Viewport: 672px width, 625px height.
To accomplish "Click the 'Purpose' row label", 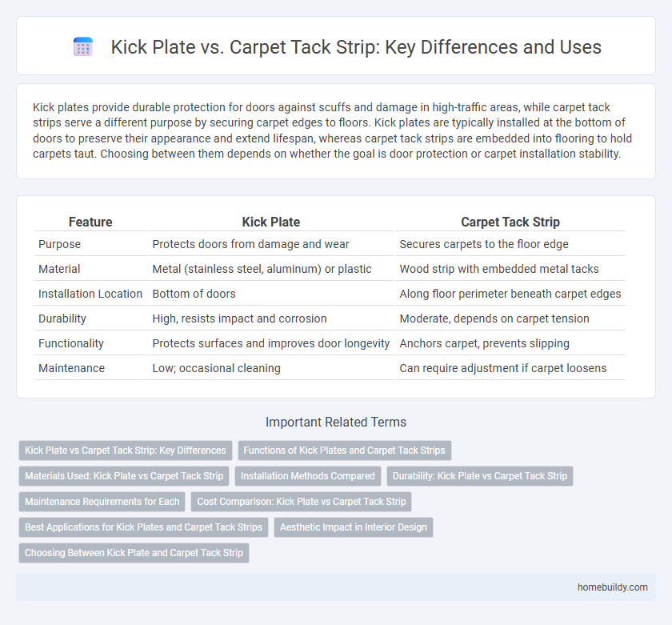I will click(x=59, y=244).
